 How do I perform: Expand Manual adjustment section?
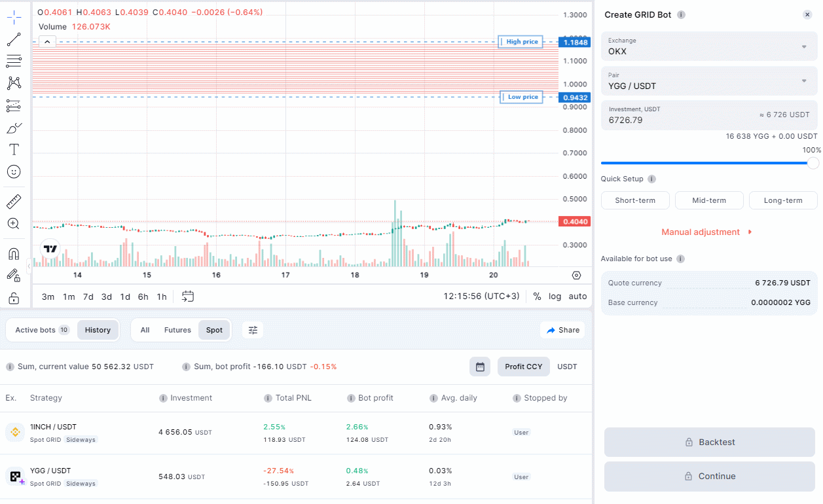707,232
